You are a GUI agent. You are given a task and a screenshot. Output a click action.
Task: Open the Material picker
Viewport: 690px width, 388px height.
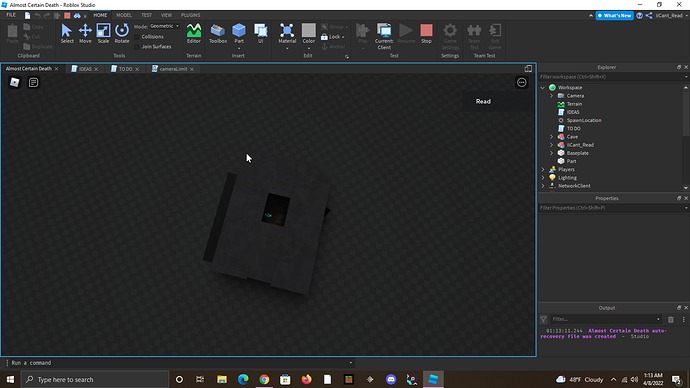287,33
